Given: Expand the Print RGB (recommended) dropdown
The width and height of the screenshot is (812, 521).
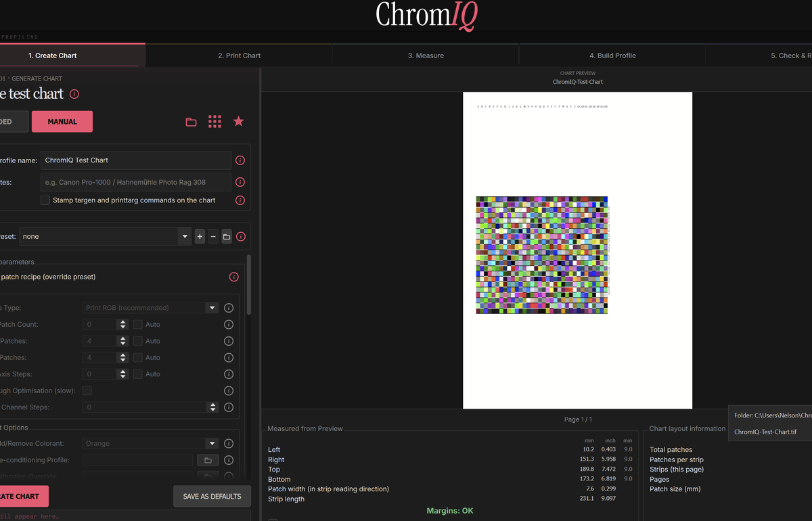Looking at the screenshot, I should click(x=151, y=308).
